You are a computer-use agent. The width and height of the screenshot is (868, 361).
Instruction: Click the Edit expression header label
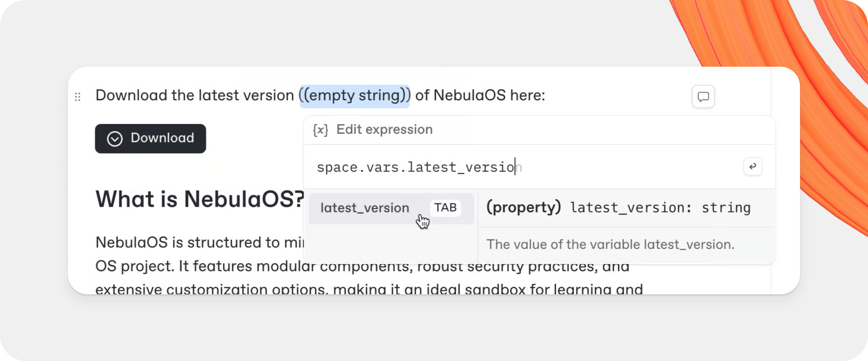tap(384, 129)
